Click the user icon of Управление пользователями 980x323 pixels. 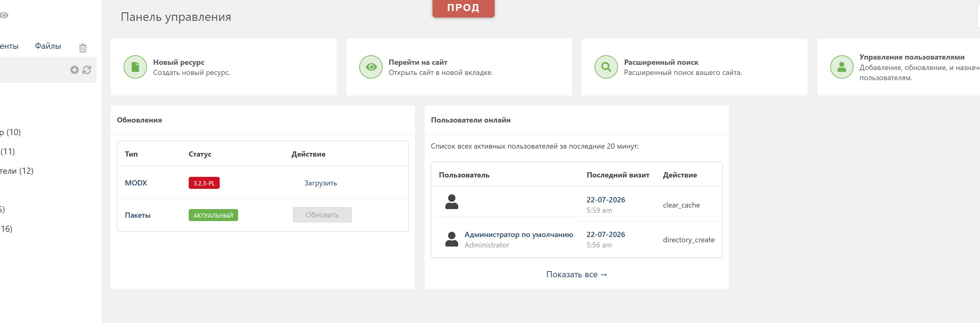click(x=842, y=67)
